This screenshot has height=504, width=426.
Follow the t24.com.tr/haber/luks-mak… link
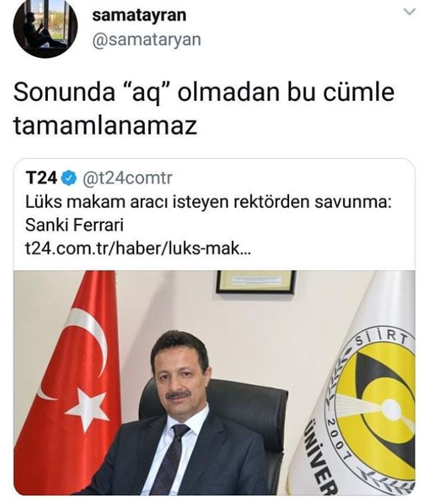tap(138, 248)
